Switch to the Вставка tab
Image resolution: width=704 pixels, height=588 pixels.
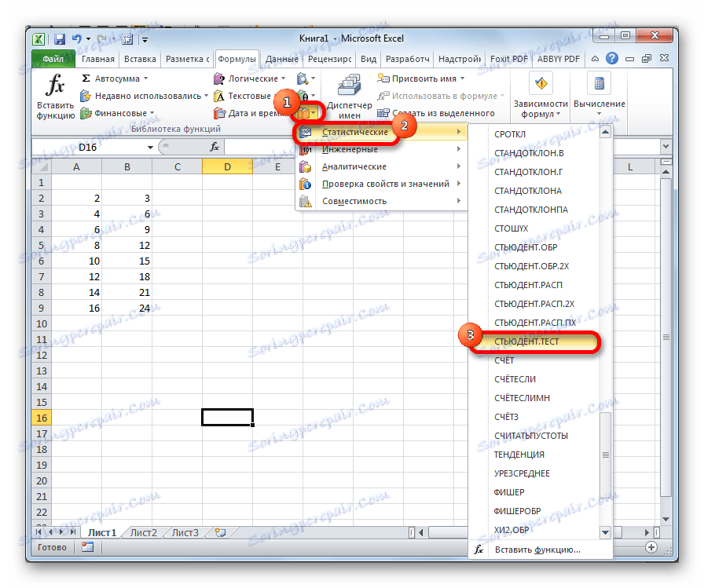pyautogui.click(x=140, y=59)
